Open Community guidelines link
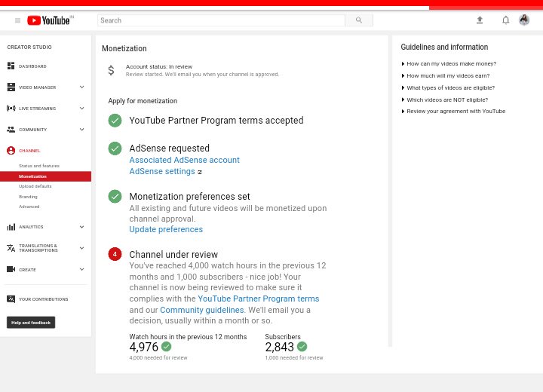The width and height of the screenshot is (543, 392). 202,310
